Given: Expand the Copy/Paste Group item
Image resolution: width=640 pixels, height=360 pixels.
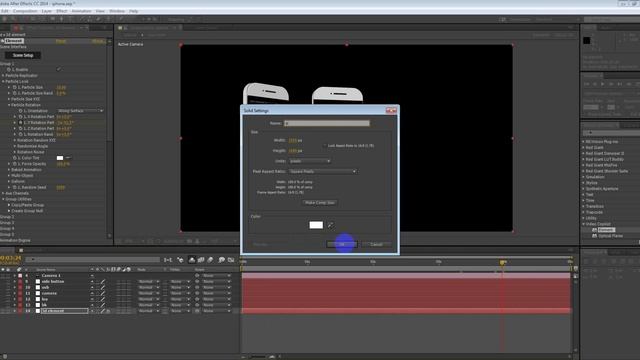Looking at the screenshot, I should pos(9,205).
